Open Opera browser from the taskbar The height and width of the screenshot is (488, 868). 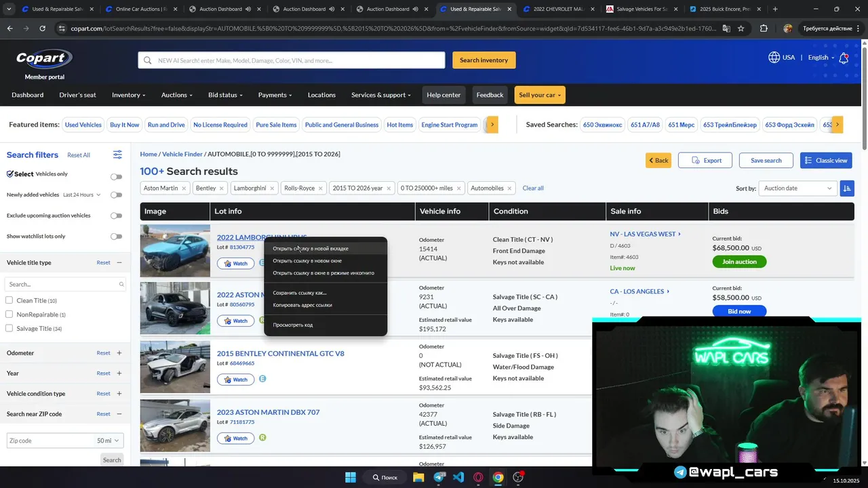click(x=478, y=477)
